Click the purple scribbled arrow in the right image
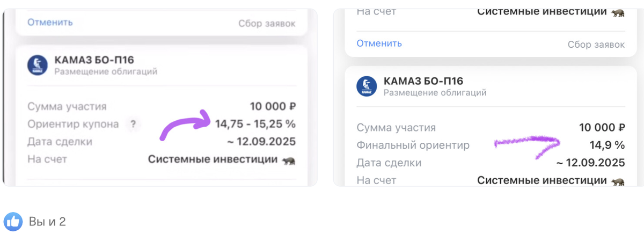 point(526,144)
